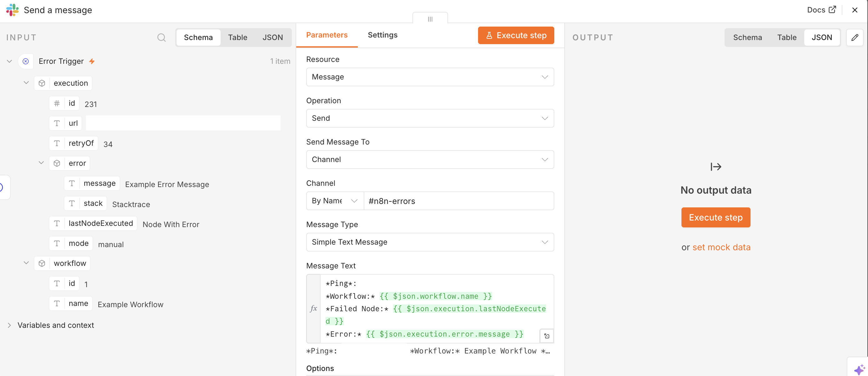868x376 pixels.
Task: Click the $json.workflow.name expression
Action: coord(436,296)
